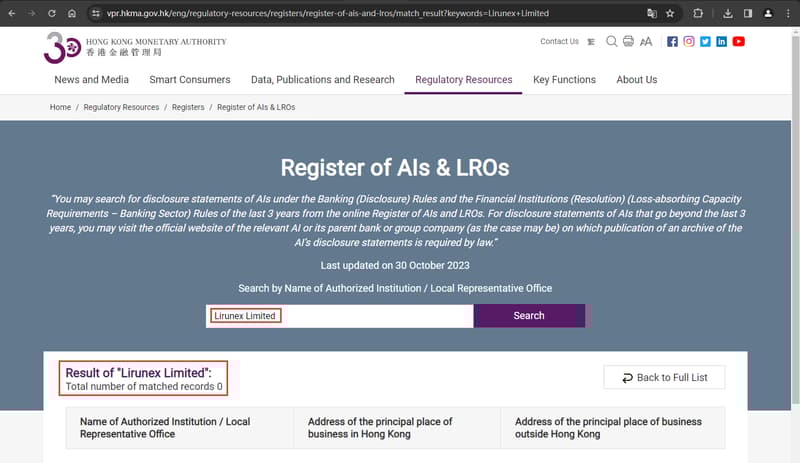Image resolution: width=800 pixels, height=463 pixels.
Task: Open HKMA Twitter icon
Action: coord(705,41)
